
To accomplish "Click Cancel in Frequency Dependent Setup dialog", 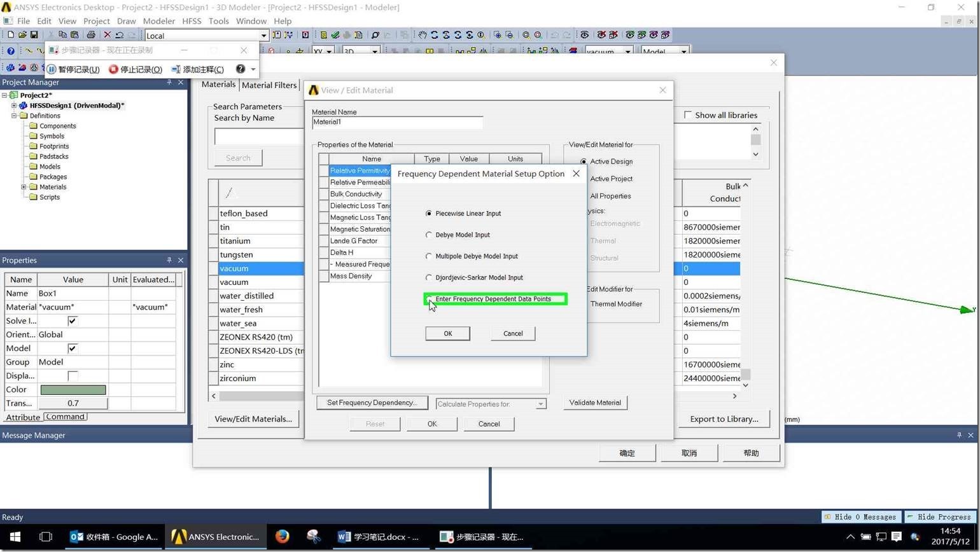I will pyautogui.click(x=513, y=333).
